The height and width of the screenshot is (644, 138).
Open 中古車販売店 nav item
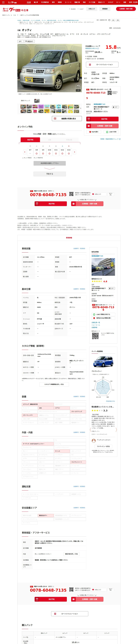tap(45, 2)
